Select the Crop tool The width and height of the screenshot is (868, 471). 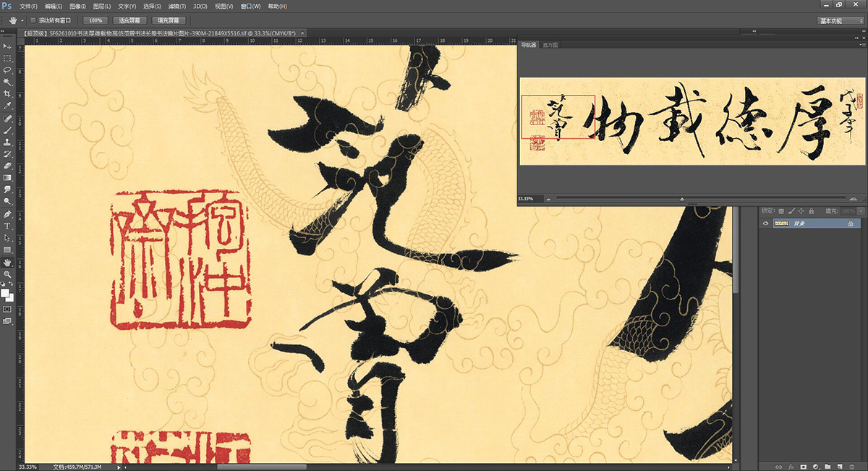tap(7, 94)
